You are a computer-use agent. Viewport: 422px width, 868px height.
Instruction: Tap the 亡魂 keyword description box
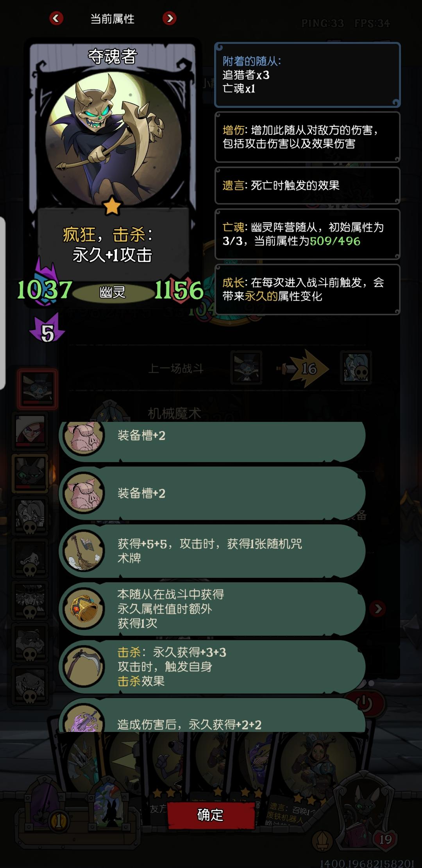coord(308,234)
